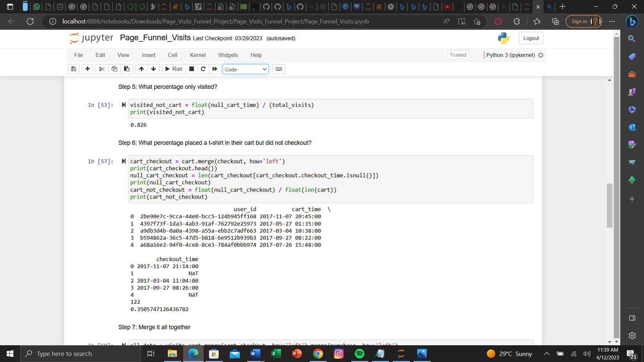The image size is (644, 362).
Task: Open Tab actions menu icon
Action: pyautogui.click(x=10, y=7)
